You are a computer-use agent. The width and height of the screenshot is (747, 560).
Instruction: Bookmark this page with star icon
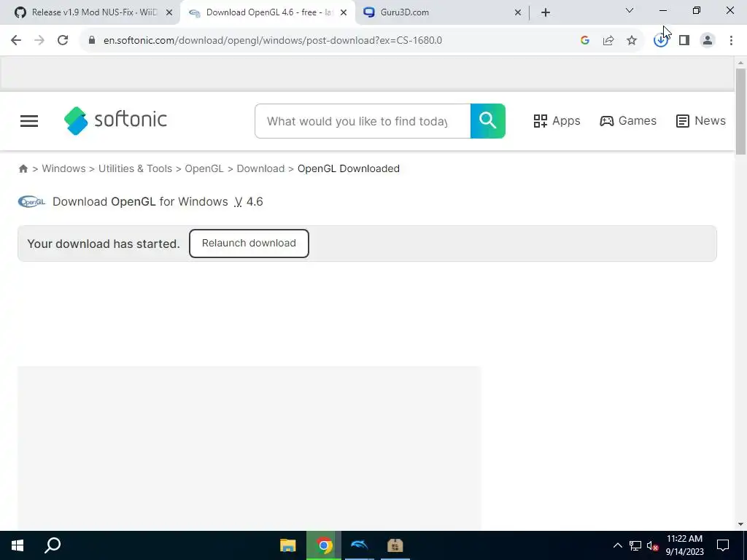point(632,41)
